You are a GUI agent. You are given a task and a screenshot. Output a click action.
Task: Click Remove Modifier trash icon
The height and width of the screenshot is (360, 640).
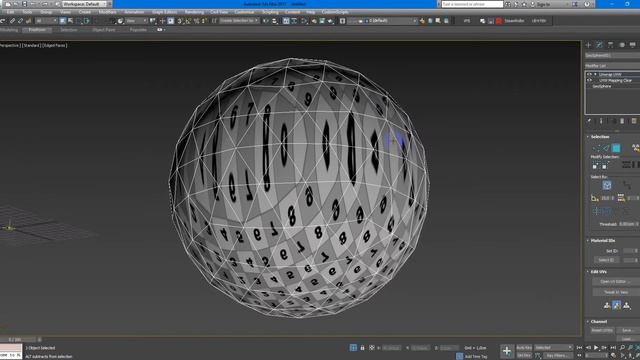pos(622,121)
